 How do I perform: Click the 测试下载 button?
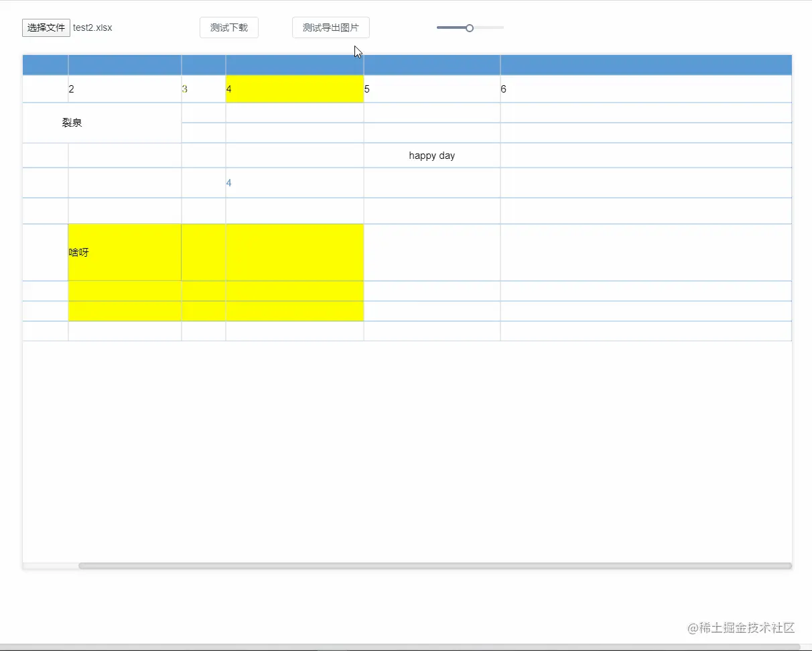pos(229,27)
